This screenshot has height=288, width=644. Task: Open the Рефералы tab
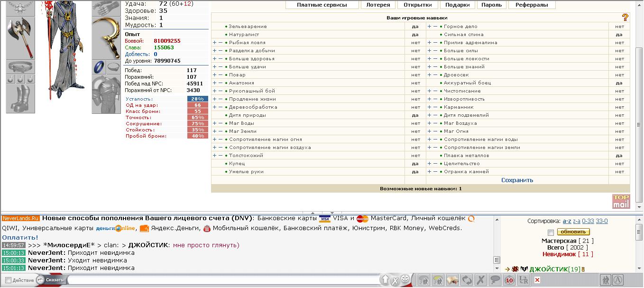[x=532, y=5]
